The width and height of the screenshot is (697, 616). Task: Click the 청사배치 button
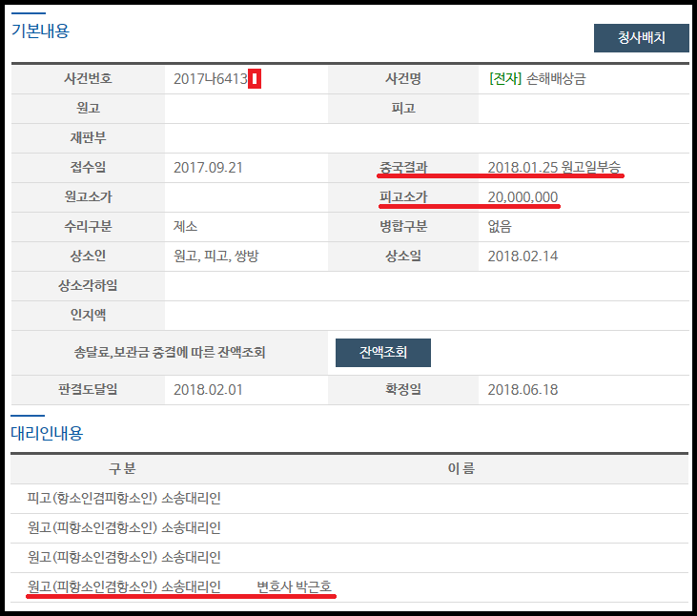641,38
